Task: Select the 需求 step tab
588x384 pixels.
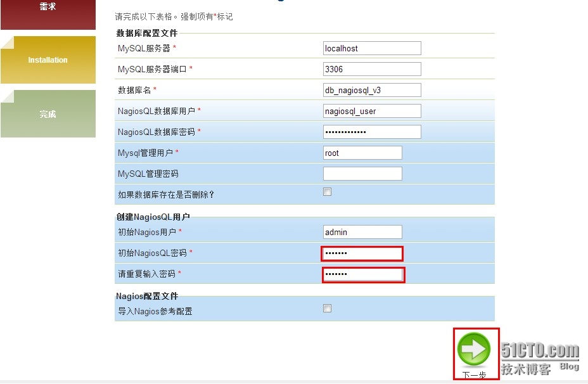Action: (48, 15)
